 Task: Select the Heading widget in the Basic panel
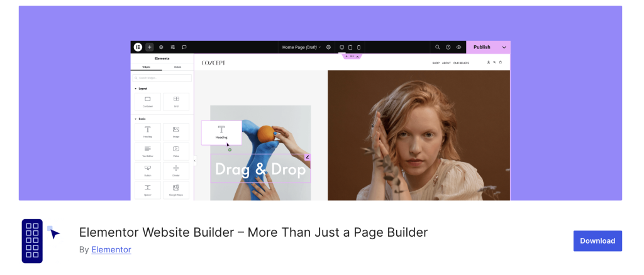pyautogui.click(x=148, y=132)
